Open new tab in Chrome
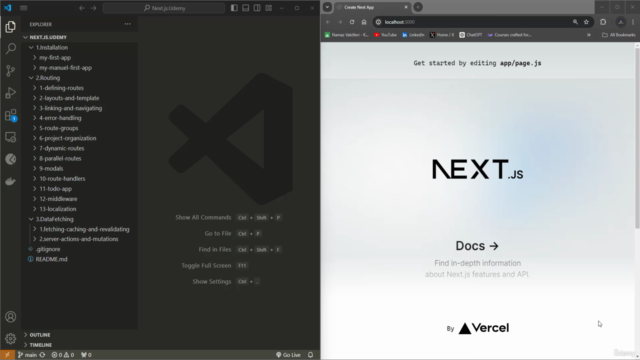The height and width of the screenshot is (360, 640). [418, 7]
